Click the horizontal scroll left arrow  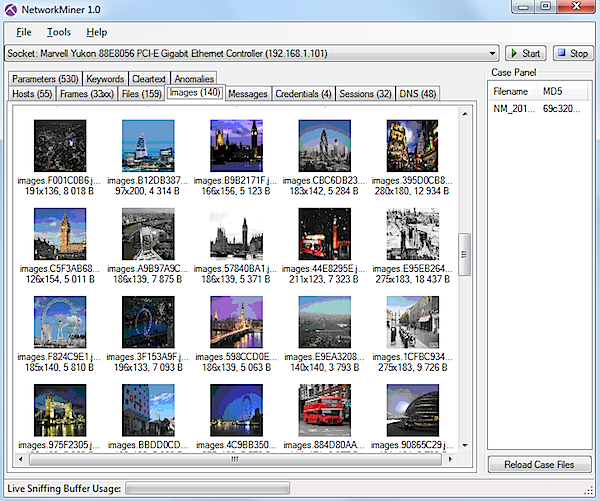tap(21, 459)
